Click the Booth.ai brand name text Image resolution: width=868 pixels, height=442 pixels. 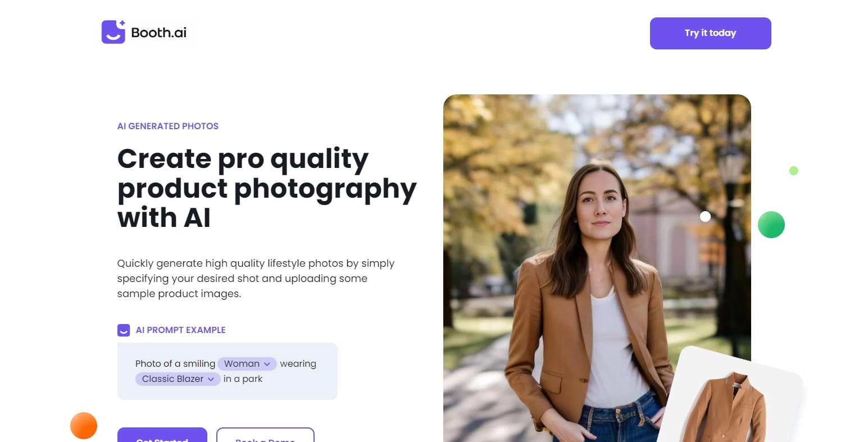pos(159,33)
